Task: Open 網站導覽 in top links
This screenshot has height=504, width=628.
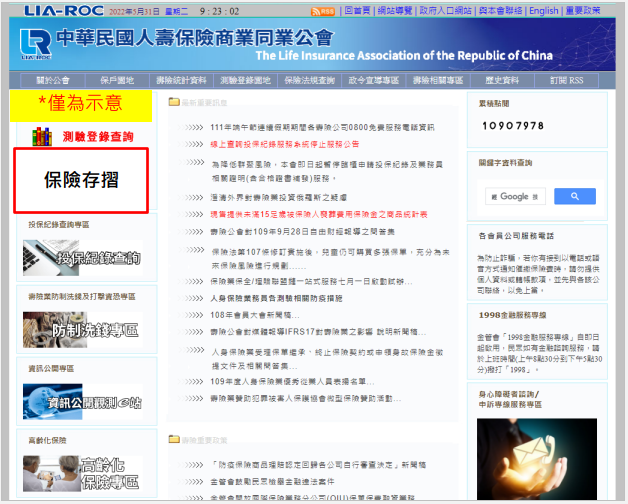Action: tap(395, 11)
